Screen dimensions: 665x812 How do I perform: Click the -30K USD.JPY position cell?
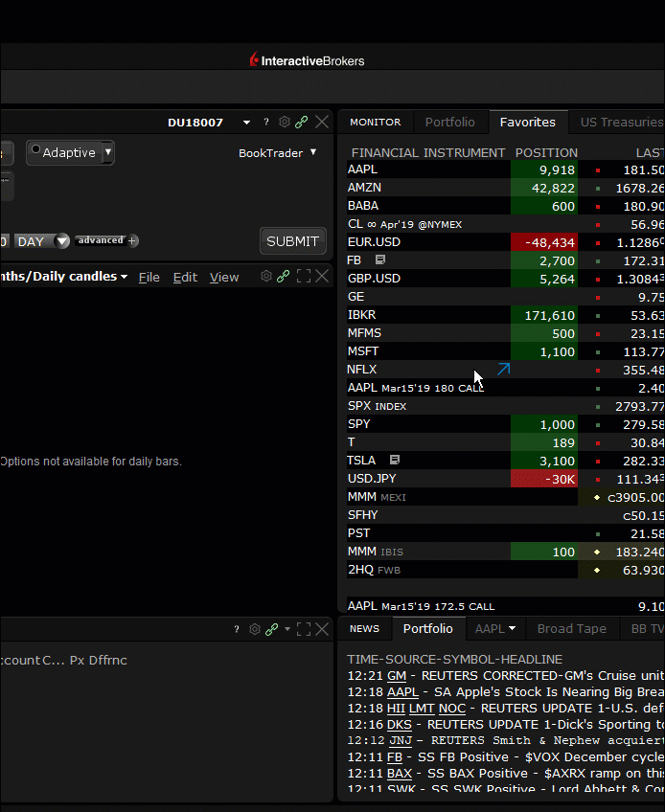[544, 479]
